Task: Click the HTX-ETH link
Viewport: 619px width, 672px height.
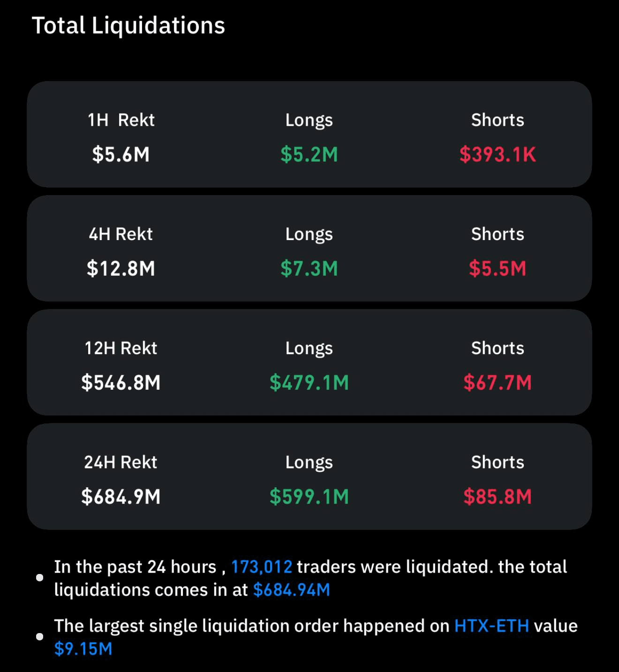Action: 491,626
